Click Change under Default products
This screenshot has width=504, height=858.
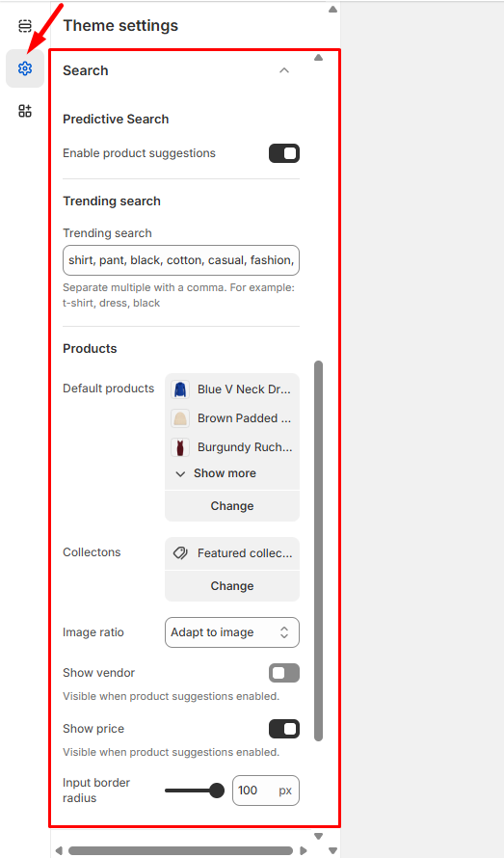232,506
